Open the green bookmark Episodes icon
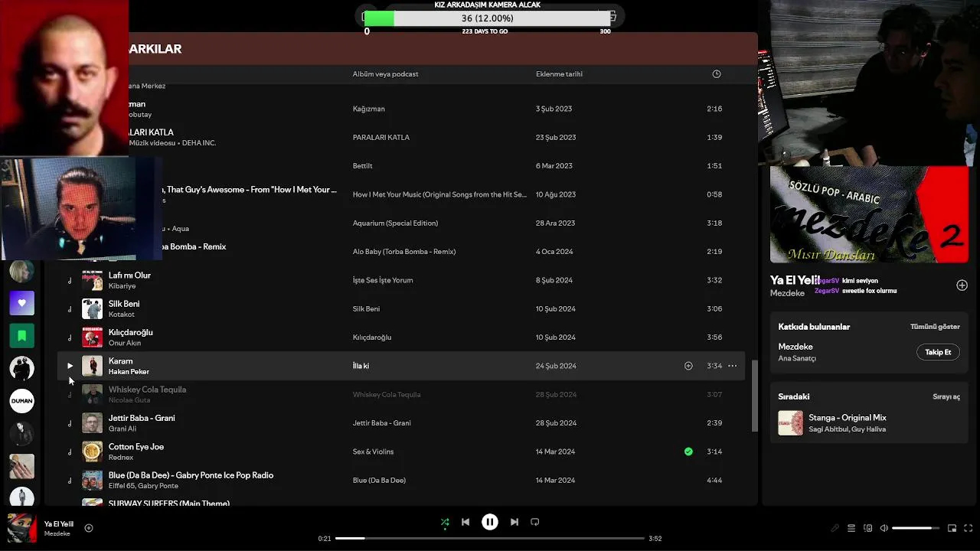Screen dimensions: 980x551 21,335
